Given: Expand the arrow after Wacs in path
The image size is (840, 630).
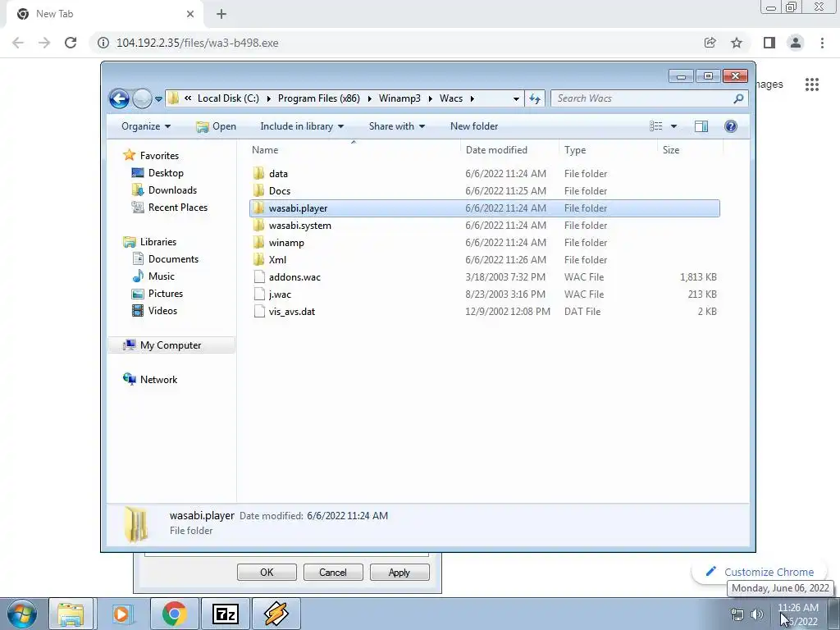Looking at the screenshot, I should click(x=472, y=98).
